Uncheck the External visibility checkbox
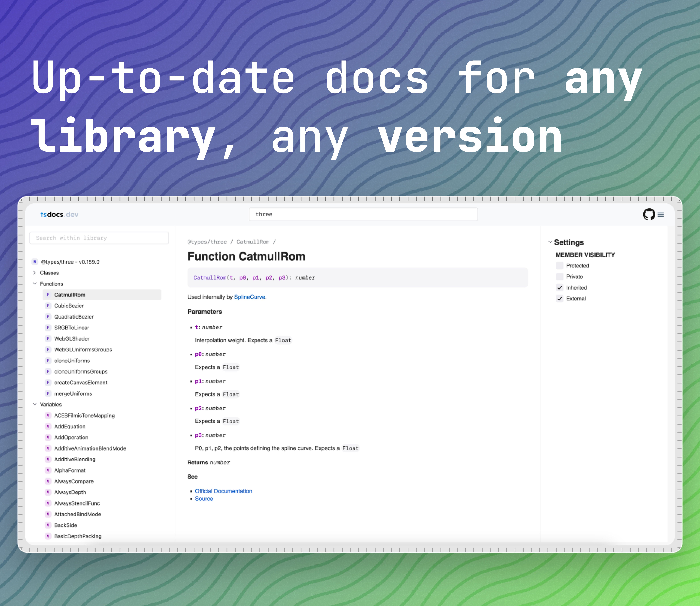This screenshot has width=700, height=606. pos(560,299)
